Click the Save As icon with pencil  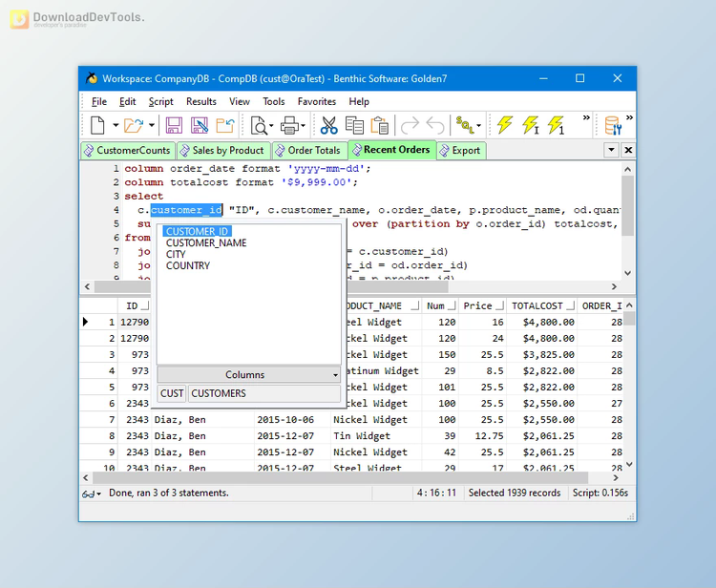tap(200, 125)
